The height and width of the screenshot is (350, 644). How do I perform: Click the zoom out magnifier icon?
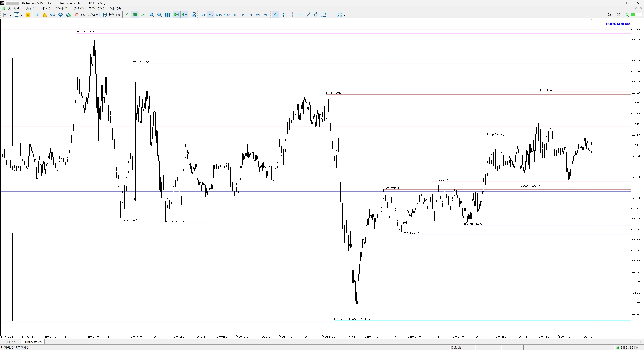[159, 15]
